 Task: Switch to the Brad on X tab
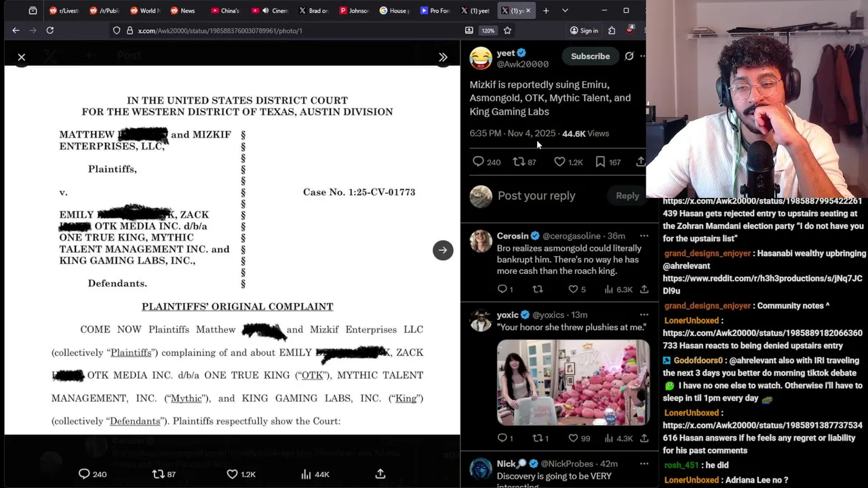coord(313,11)
